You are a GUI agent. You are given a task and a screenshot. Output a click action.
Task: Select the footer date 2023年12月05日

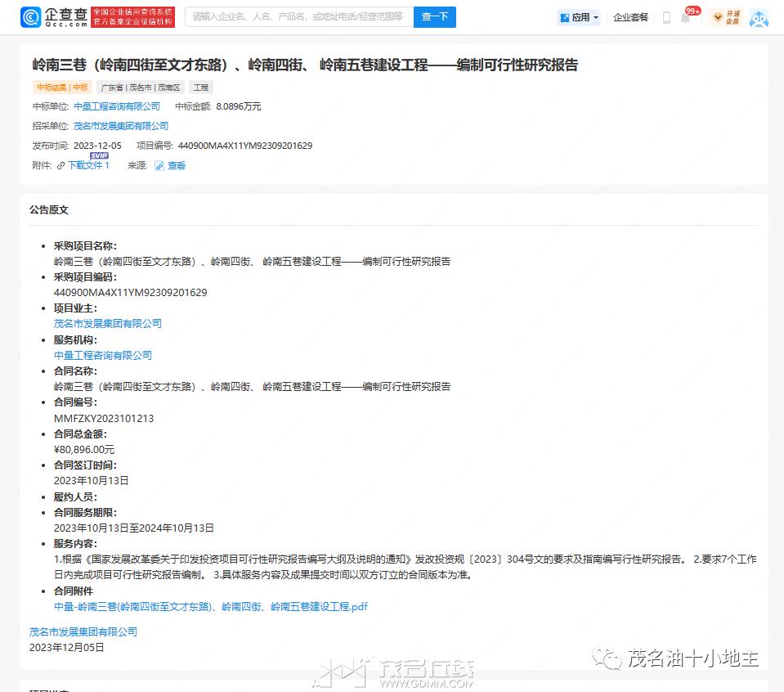[x=66, y=648]
